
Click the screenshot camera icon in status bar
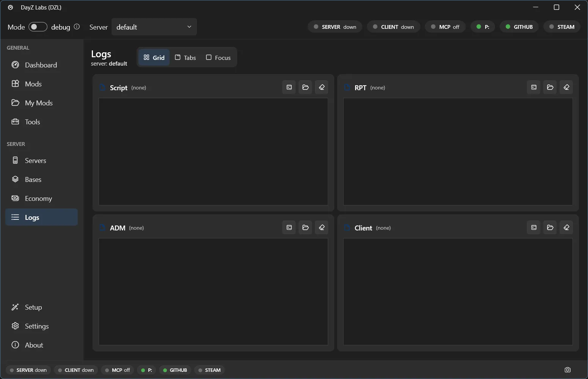coord(568,370)
